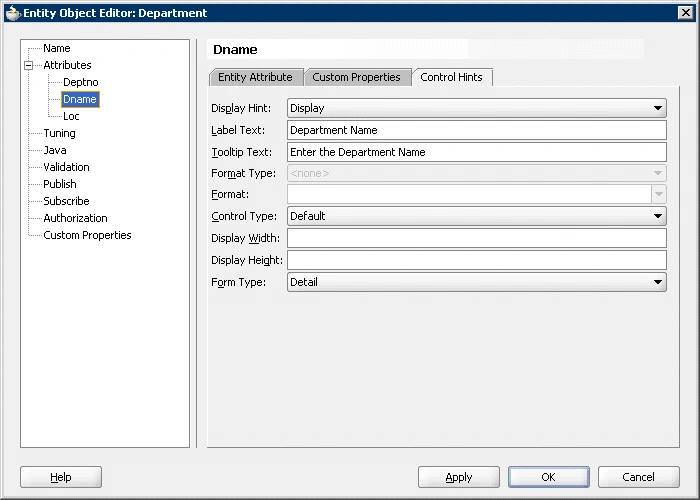Select the Attributes tree item

(x=67, y=65)
